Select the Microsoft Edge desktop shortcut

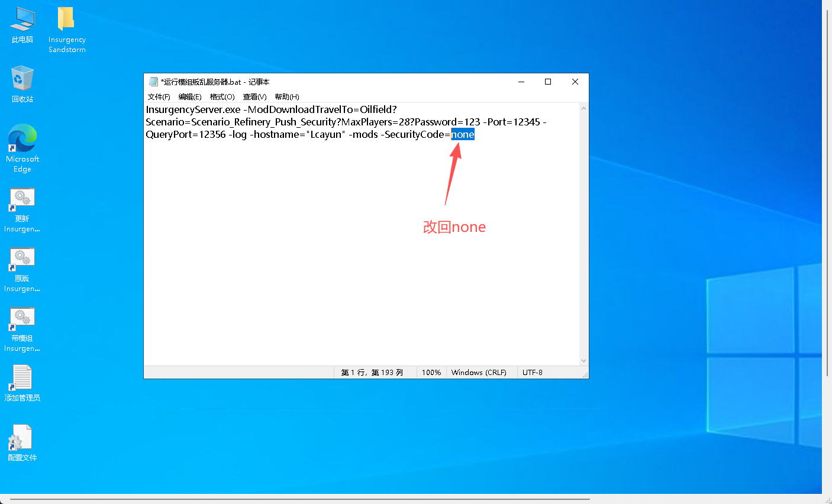click(22, 148)
